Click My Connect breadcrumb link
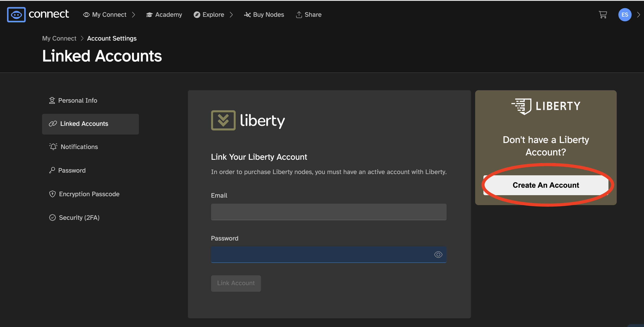This screenshot has width=644, height=327. tap(59, 38)
